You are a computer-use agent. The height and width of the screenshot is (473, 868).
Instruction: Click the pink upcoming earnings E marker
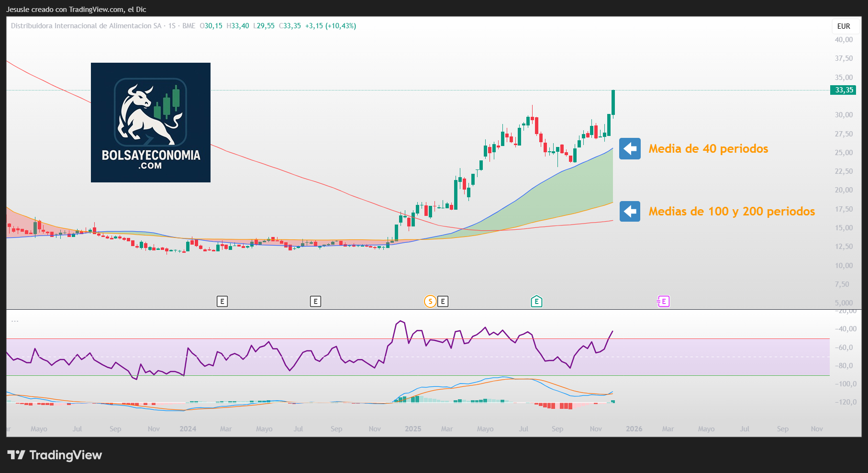(x=664, y=302)
